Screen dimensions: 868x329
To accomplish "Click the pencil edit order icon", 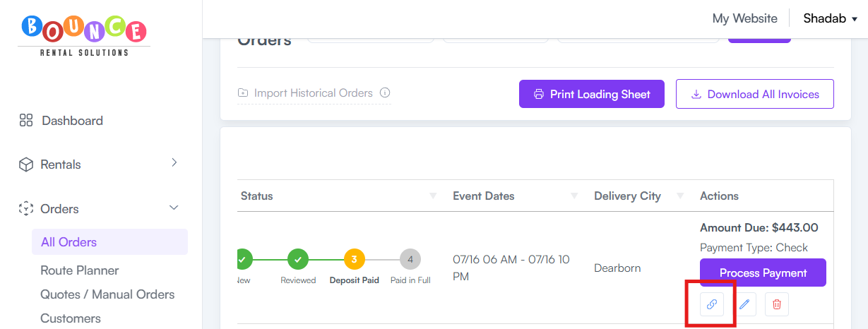I will pyautogui.click(x=744, y=304).
